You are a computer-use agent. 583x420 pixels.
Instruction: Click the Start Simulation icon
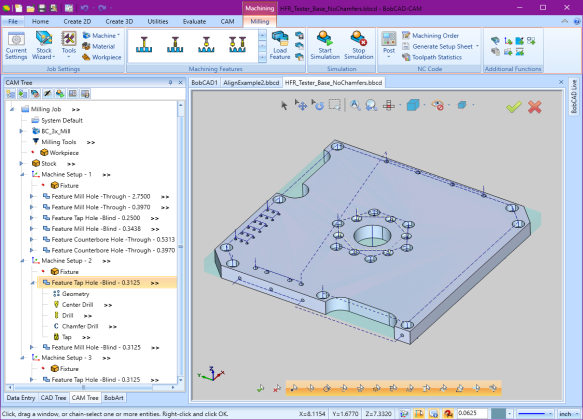coord(325,45)
